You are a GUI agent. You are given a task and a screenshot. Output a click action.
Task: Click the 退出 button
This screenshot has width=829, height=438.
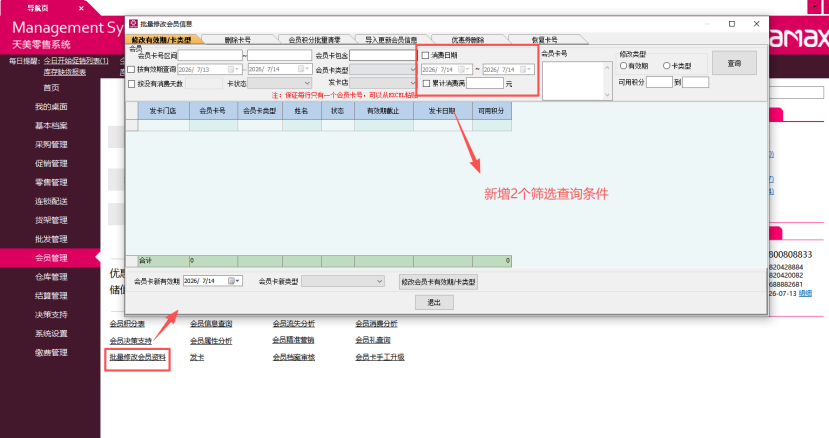click(x=434, y=302)
